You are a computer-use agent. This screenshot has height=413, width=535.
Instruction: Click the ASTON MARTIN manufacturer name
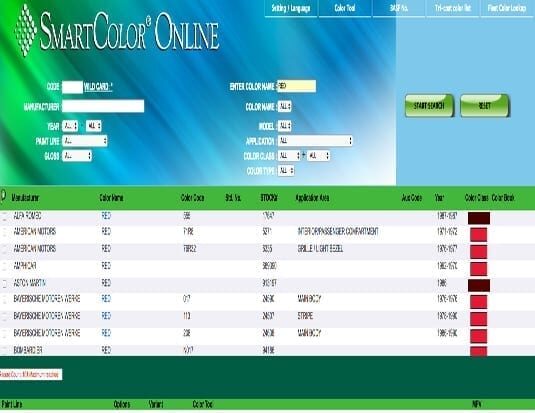point(29,283)
